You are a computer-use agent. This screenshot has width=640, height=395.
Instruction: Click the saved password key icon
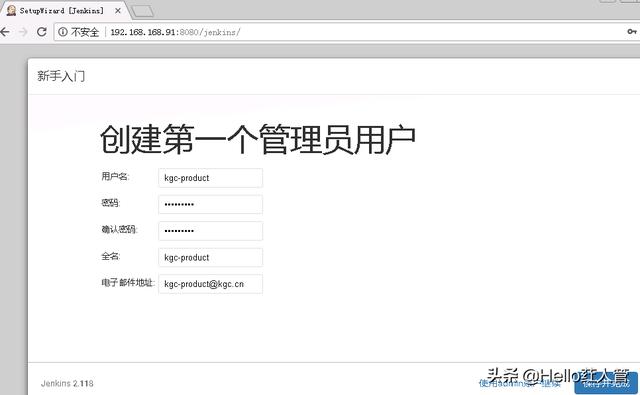(x=632, y=31)
